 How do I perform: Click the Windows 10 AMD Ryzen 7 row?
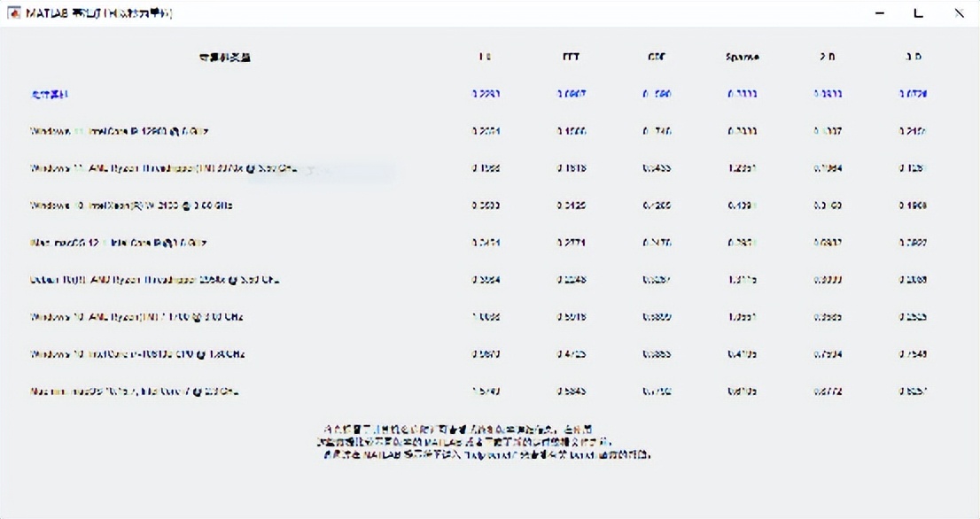coord(136,317)
